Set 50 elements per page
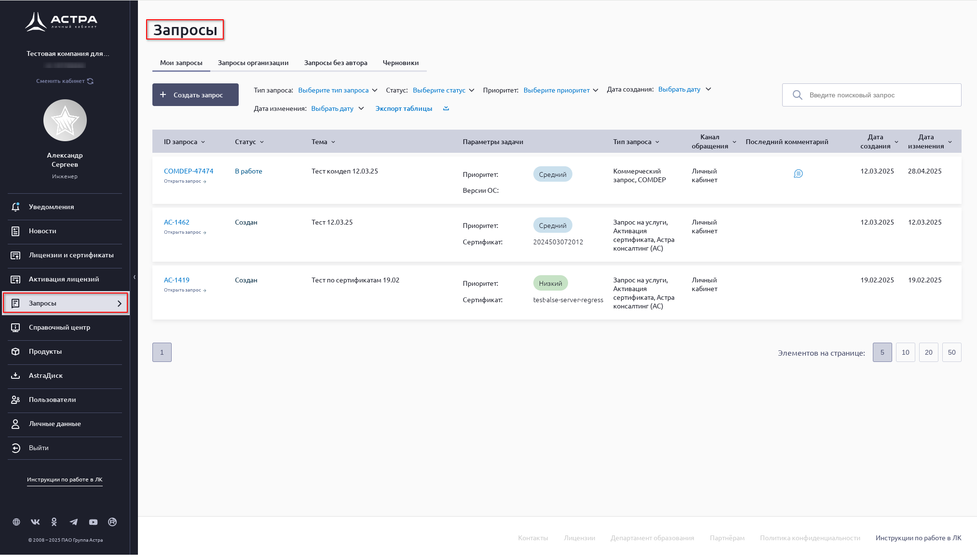 coord(951,352)
